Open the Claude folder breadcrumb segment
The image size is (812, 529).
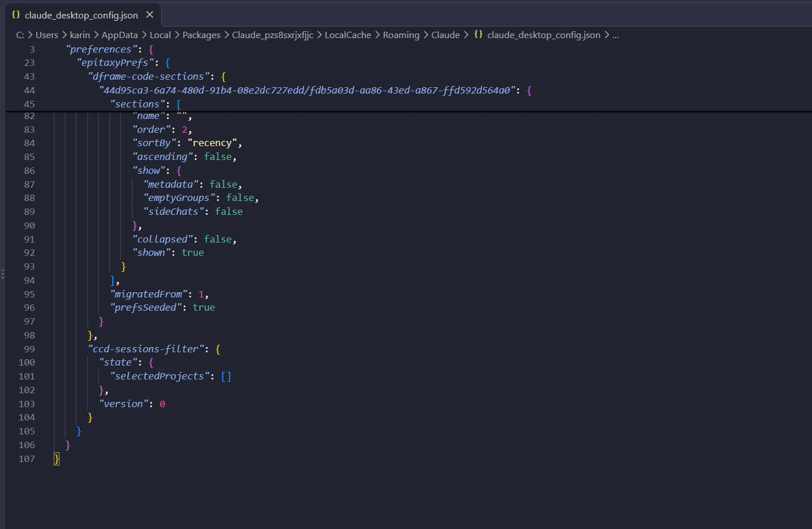click(446, 35)
